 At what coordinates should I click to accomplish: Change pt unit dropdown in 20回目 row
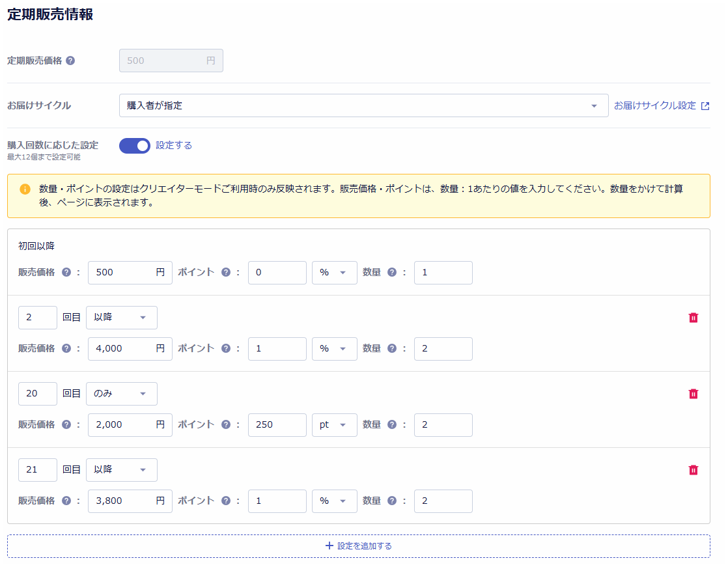(334, 425)
